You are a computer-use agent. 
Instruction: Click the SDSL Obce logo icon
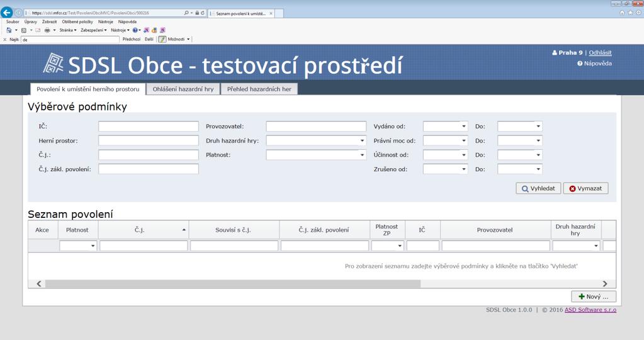(x=54, y=64)
